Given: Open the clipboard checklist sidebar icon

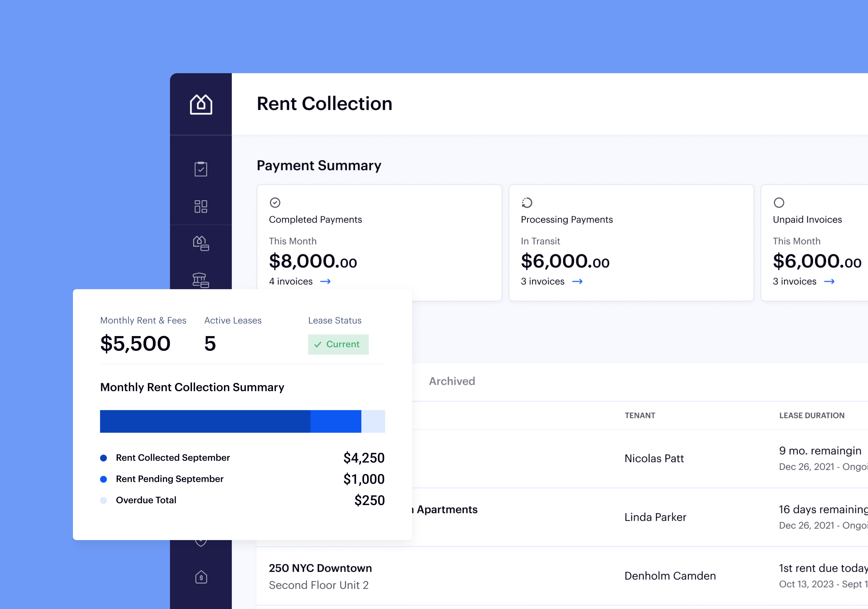Looking at the screenshot, I should pos(201,169).
